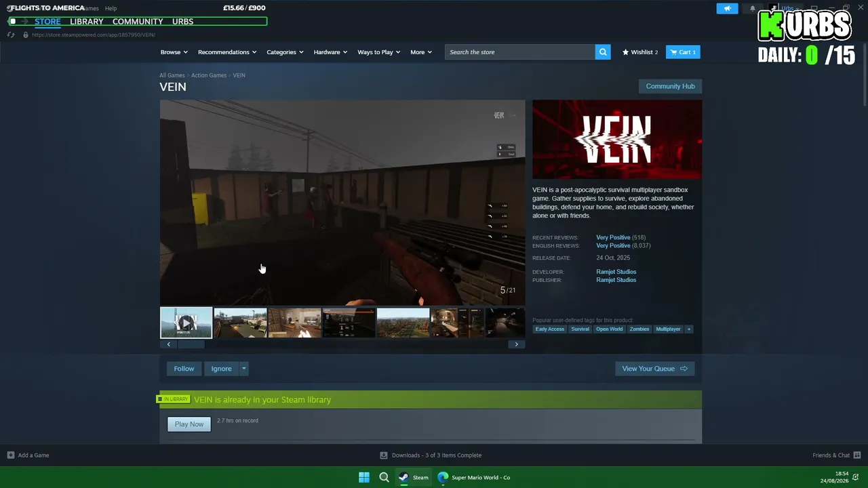Open the announcements megaphone button
Viewport: 868px width, 488px height.
click(727, 9)
